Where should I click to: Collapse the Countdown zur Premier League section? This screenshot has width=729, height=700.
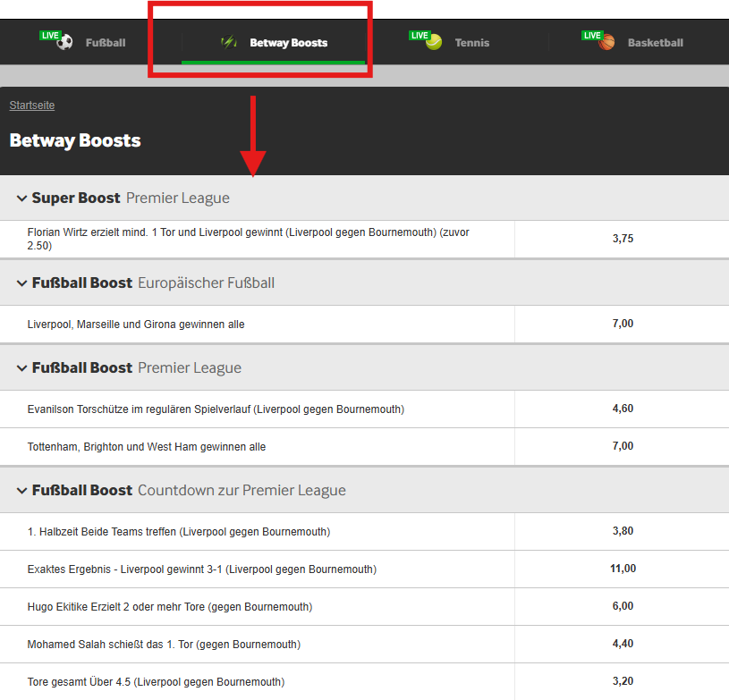point(21,491)
